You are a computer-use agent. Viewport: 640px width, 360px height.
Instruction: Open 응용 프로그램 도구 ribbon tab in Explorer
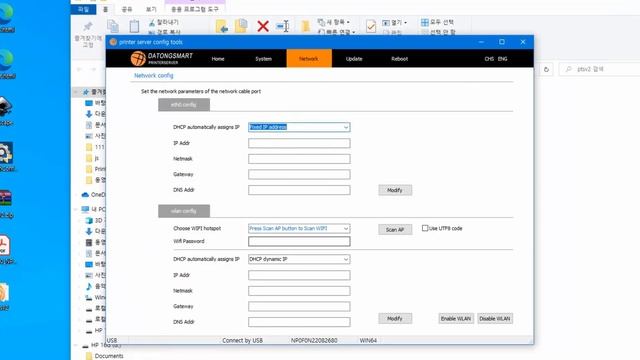(195, 9)
